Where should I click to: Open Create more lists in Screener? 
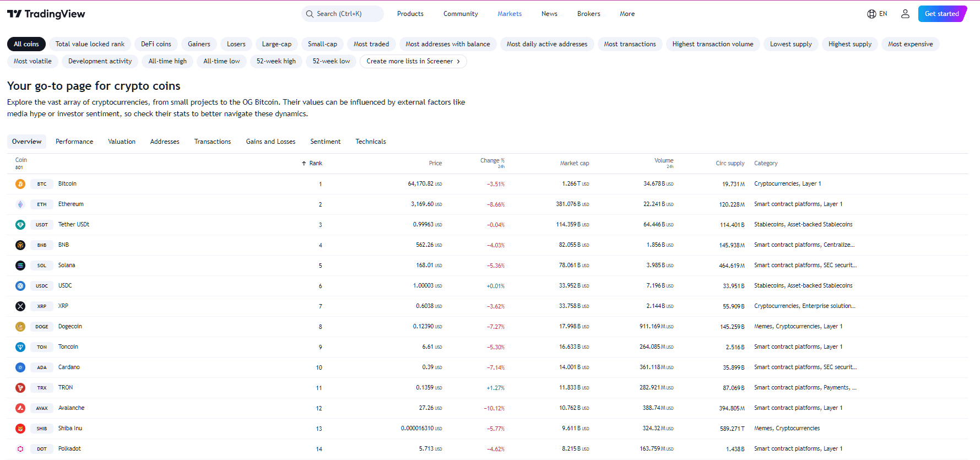point(413,61)
